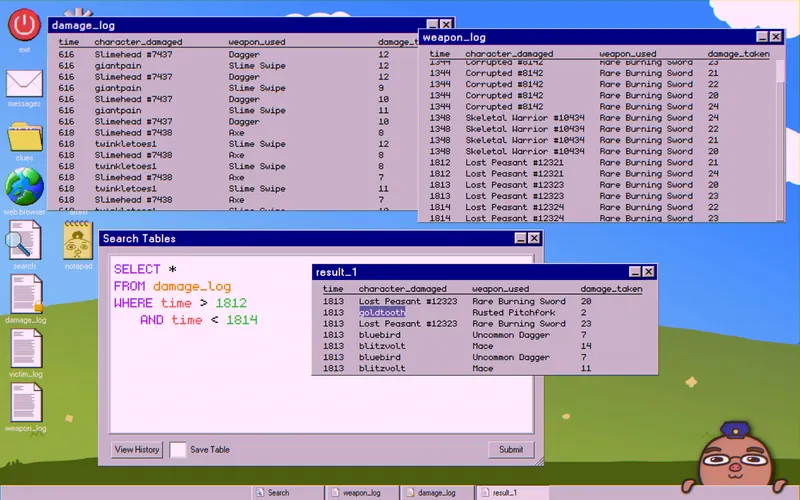
Task: Click the Submit query button
Action: pos(511,449)
